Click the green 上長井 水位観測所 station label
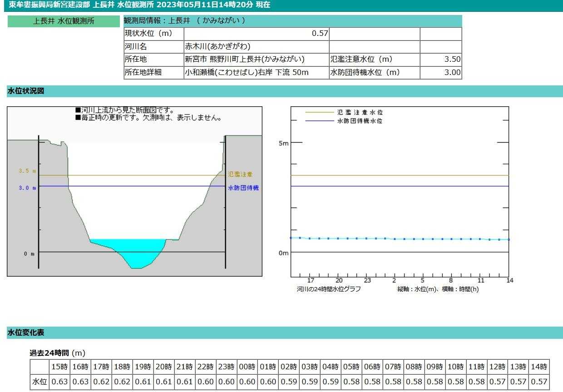The height and width of the screenshot is (392, 563). coord(64,21)
